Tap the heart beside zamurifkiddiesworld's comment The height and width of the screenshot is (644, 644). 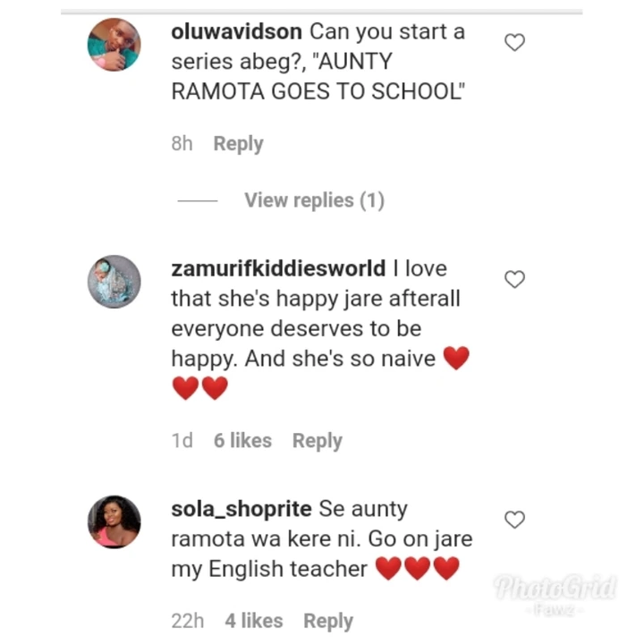(514, 279)
